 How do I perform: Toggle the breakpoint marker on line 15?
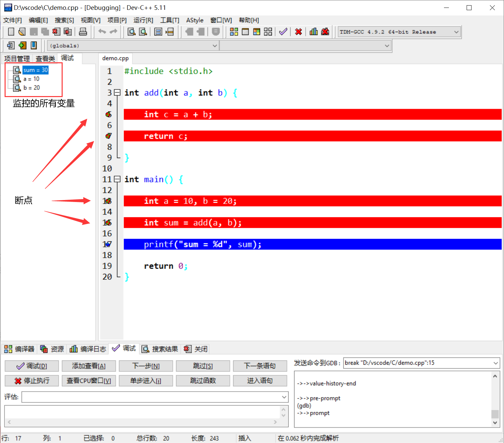point(108,223)
